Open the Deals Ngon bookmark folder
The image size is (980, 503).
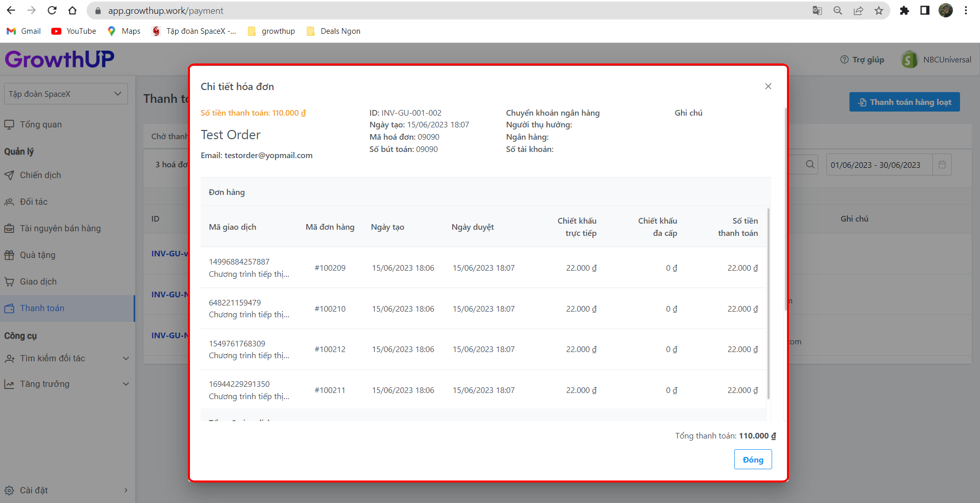pyautogui.click(x=333, y=31)
